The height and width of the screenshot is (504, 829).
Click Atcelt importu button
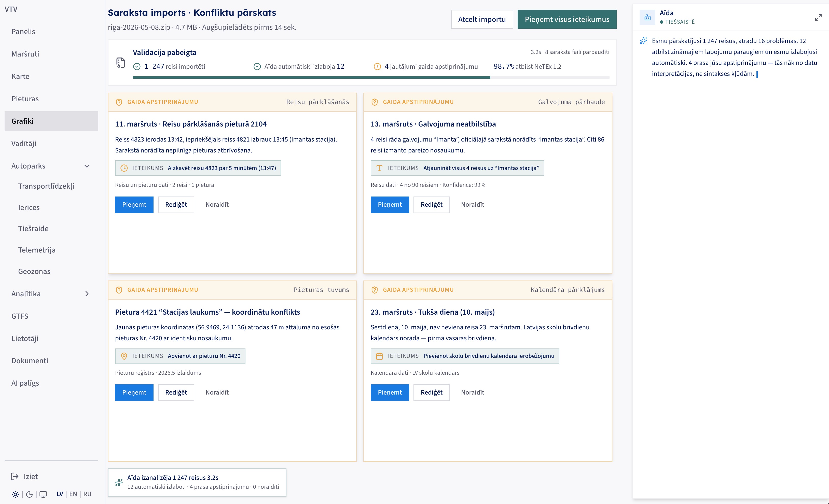482,19
